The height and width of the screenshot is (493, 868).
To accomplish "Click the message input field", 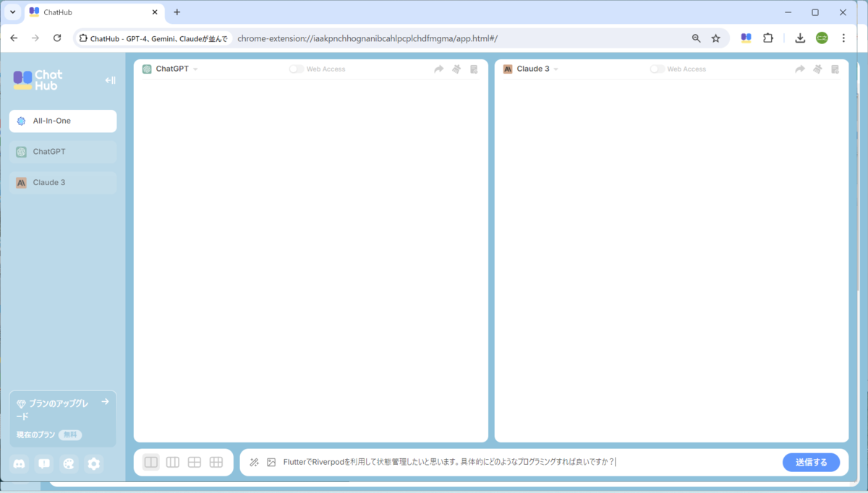I will click(528, 463).
